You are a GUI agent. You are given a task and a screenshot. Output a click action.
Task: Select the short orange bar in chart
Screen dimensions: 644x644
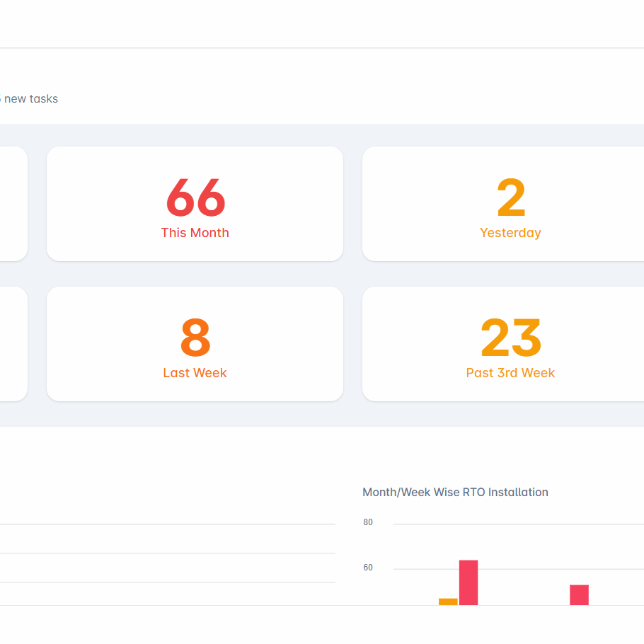(448, 602)
